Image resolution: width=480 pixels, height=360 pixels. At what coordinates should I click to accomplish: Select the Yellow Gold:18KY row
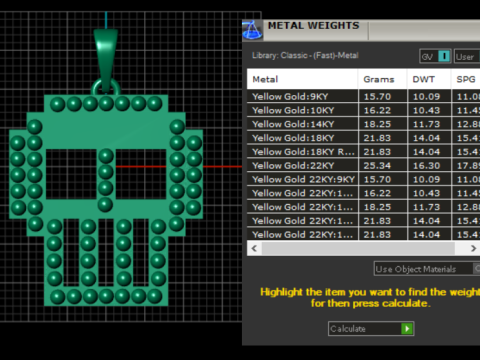[363, 138]
